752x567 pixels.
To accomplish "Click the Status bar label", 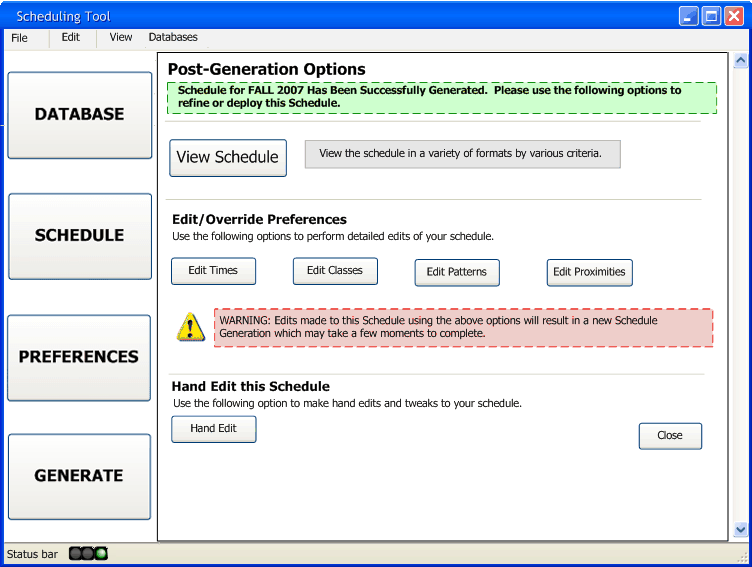I will pos(32,554).
